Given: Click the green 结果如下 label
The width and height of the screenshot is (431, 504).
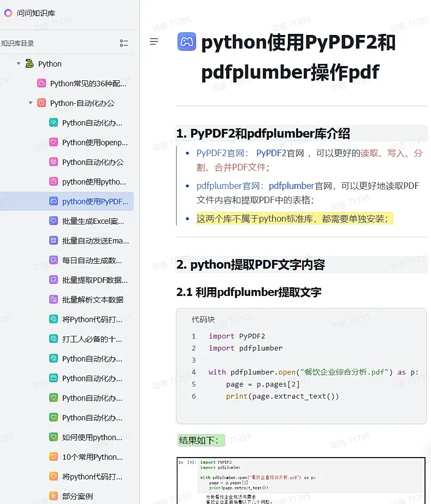Looking at the screenshot, I should coord(201,440).
